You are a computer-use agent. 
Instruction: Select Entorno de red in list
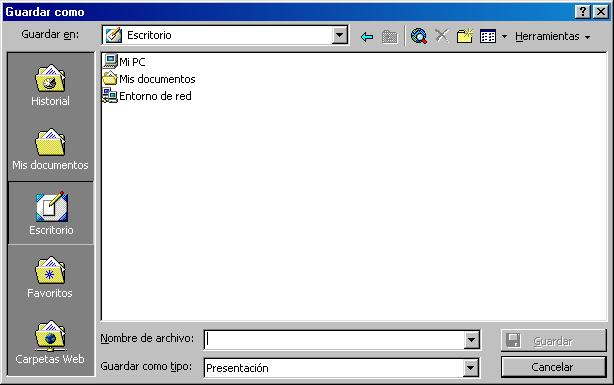[147, 96]
